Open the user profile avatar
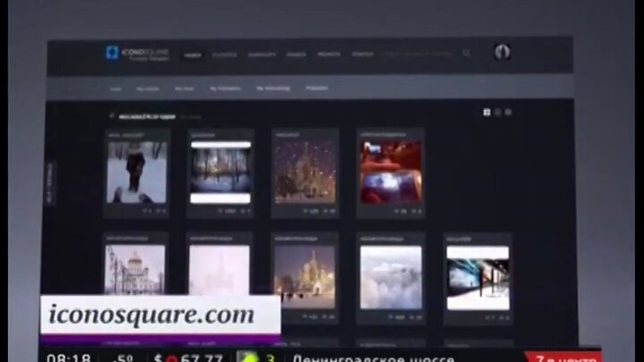The height and width of the screenshot is (362, 644). pyautogui.click(x=502, y=53)
